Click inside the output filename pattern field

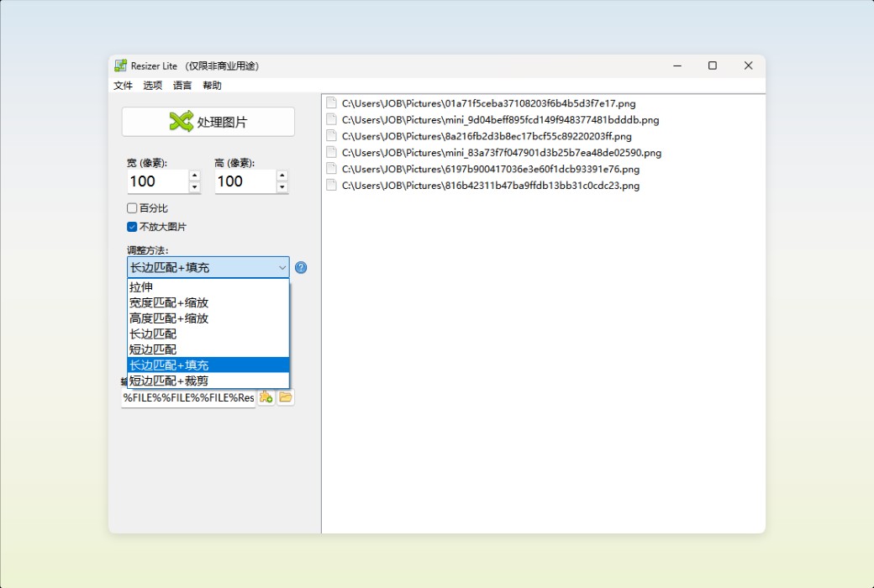pos(185,397)
